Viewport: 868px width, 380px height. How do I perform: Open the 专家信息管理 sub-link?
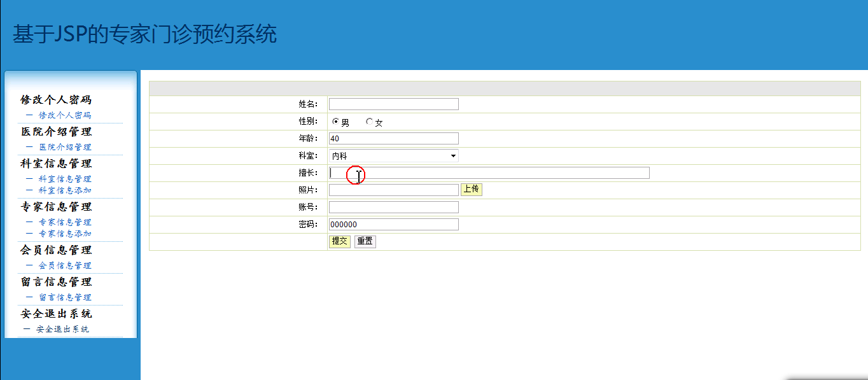coord(65,222)
